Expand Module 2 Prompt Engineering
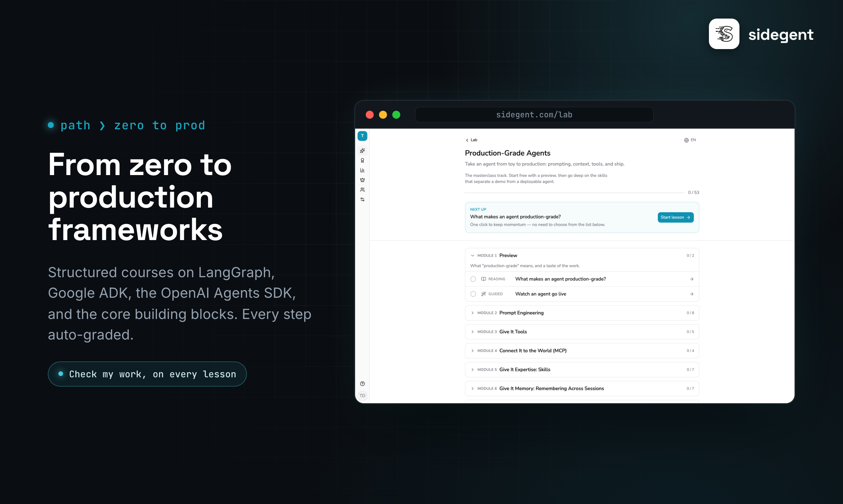This screenshot has height=504, width=843. tap(581, 313)
